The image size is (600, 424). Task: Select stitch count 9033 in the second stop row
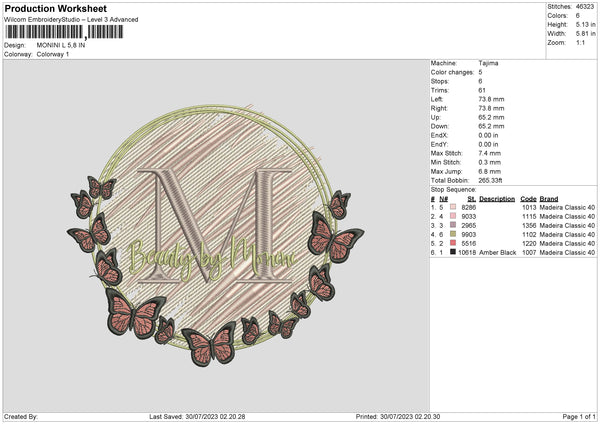(x=469, y=216)
